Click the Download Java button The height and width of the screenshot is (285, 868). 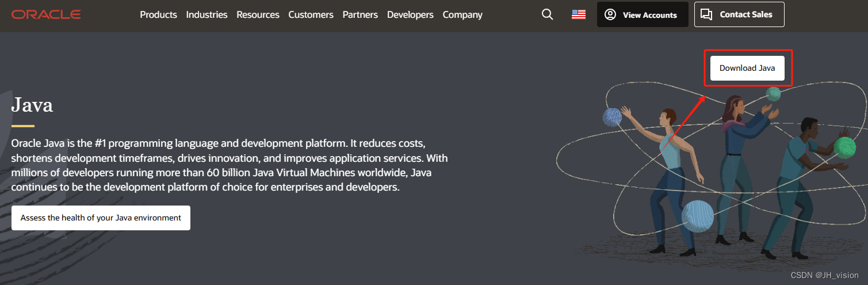pyautogui.click(x=747, y=68)
